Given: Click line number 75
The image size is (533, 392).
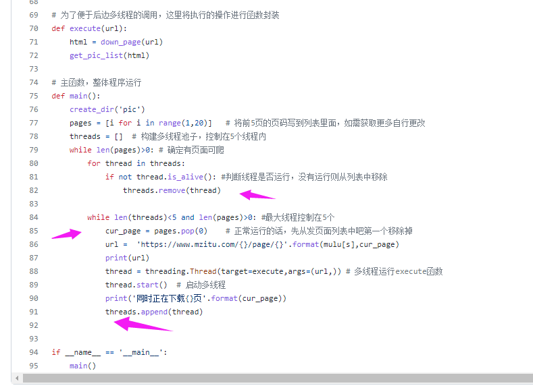Looking at the screenshot, I should point(34,96).
